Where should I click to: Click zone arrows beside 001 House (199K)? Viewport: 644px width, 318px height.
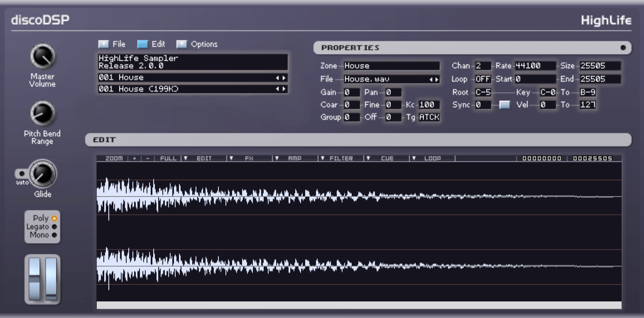[x=281, y=89]
